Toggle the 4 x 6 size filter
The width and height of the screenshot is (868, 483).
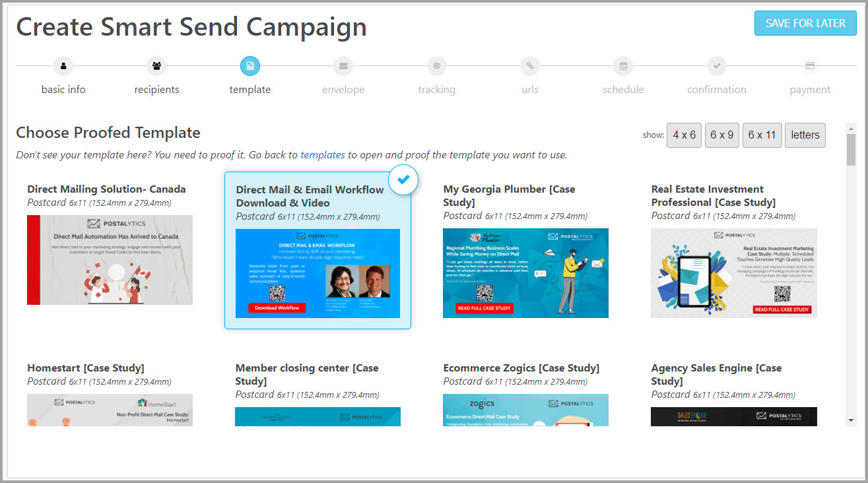point(684,135)
